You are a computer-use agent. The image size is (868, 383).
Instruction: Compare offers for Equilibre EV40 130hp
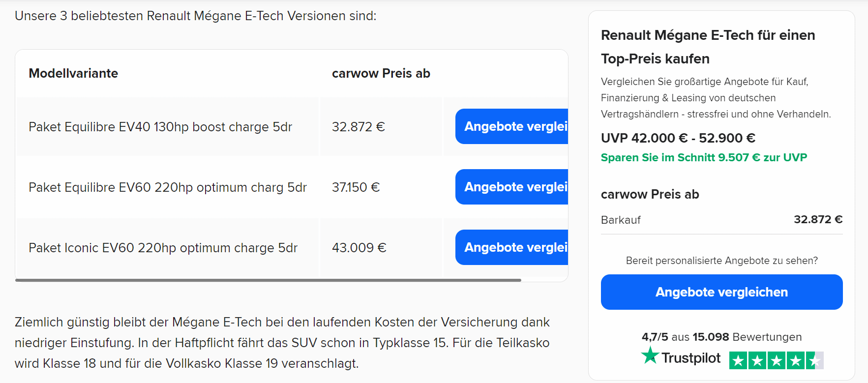tap(511, 126)
